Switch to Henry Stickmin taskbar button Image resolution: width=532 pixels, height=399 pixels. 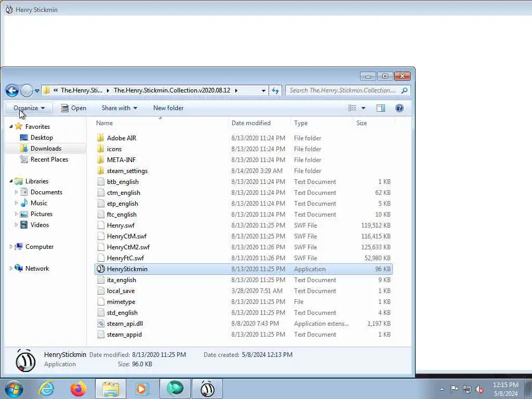pyautogui.click(x=207, y=389)
